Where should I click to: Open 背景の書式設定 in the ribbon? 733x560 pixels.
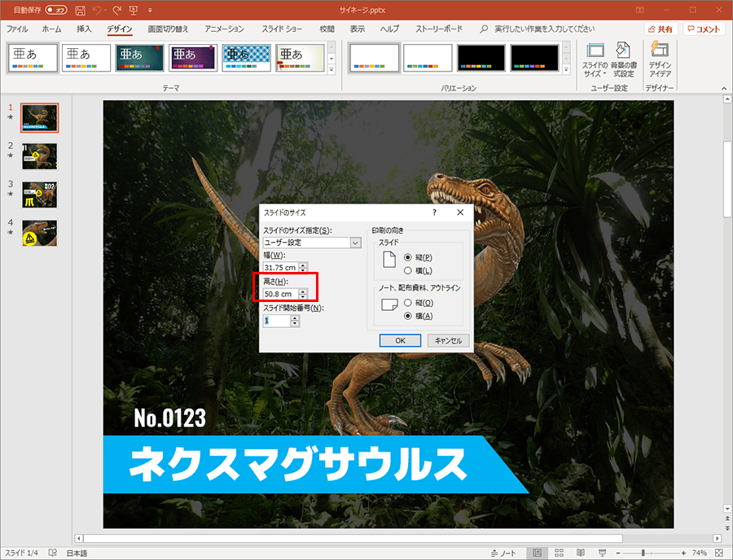(624, 59)
